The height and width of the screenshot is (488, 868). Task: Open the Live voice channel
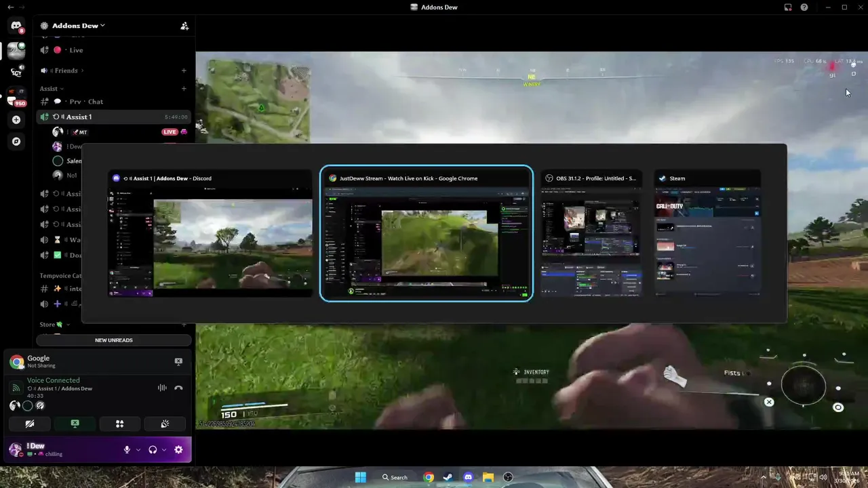(113, 50)
